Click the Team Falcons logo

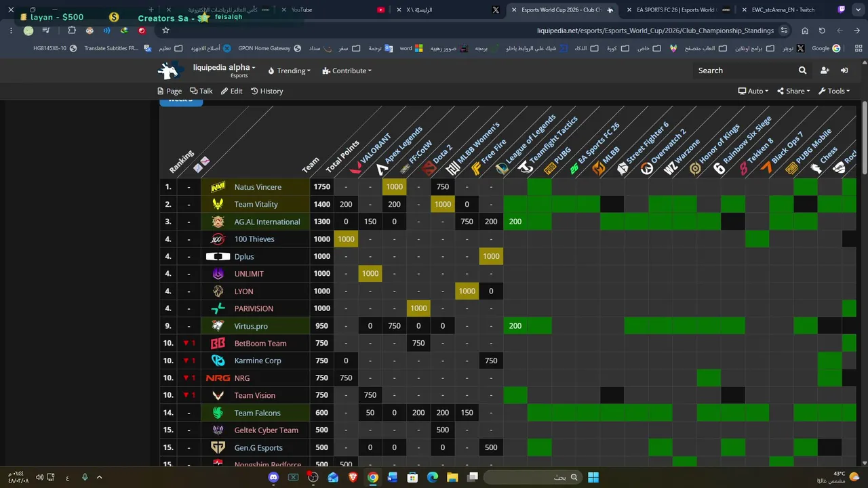click(218, 413)
